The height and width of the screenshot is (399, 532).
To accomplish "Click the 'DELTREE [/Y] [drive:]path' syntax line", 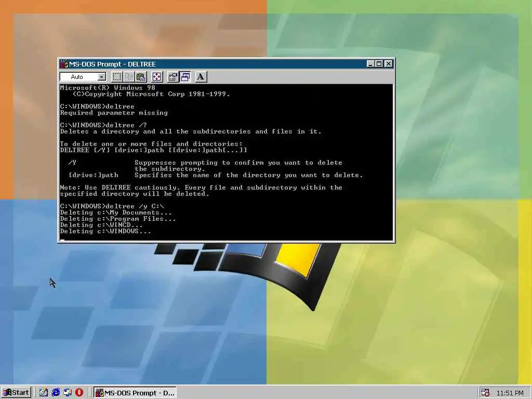I will (x=153, y=150).
